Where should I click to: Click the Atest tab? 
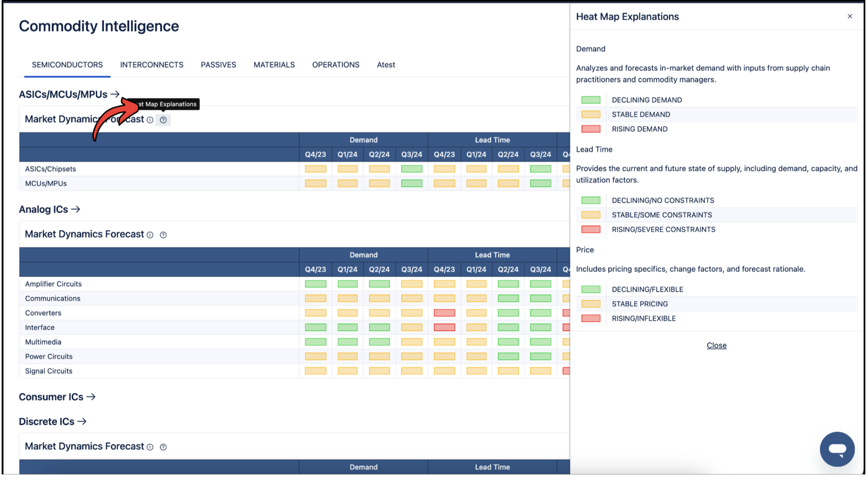(386, 65)
